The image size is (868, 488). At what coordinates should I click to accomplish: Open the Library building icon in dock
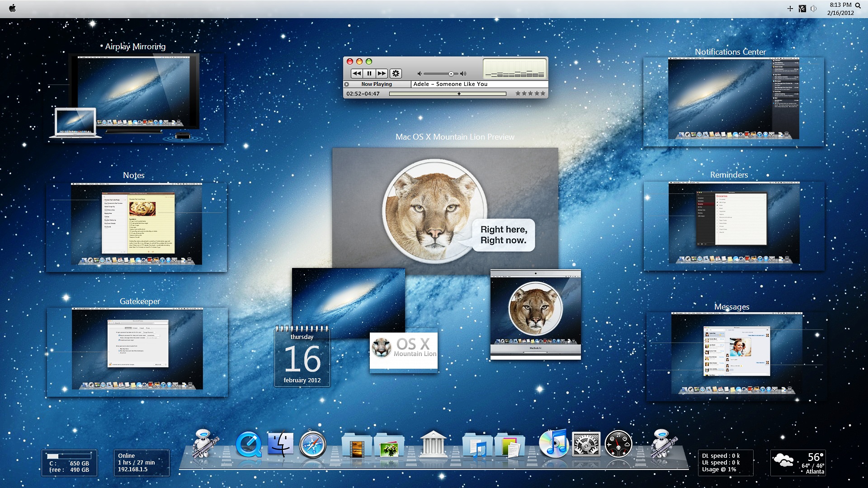click(433, 444)
